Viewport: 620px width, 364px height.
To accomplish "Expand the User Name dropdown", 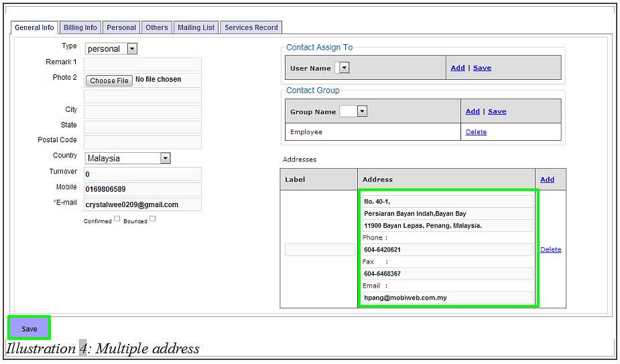I will coord(343,68).
